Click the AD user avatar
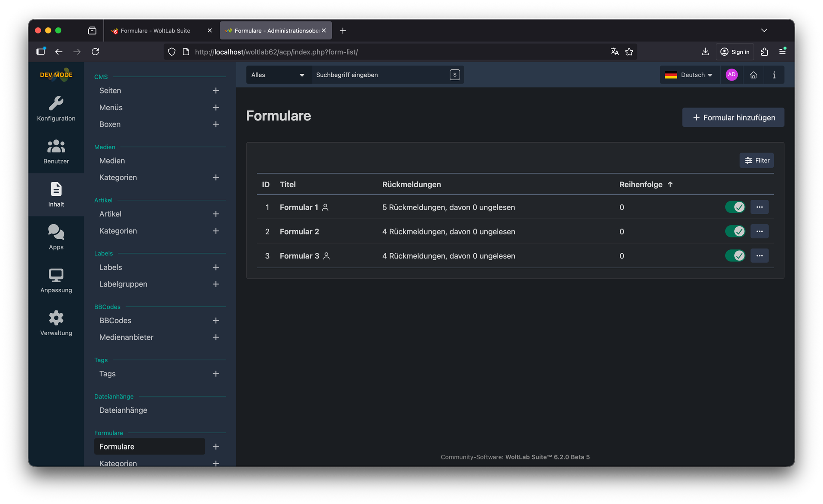This screenshot has height=504, width=823. pyautogui.click(x=731, y=75)
